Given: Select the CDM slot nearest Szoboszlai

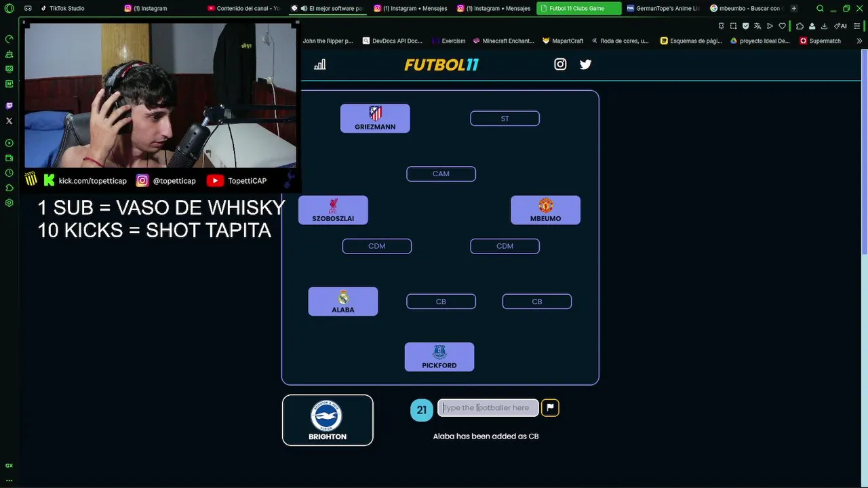Looking at the screenshot, I should tap(376, 246).
